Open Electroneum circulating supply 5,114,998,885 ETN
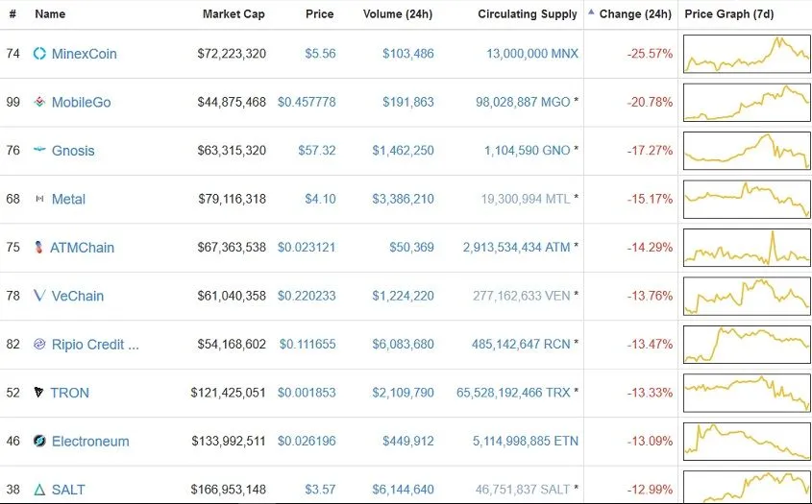812x504 pixels. click(x=525, y=441)
